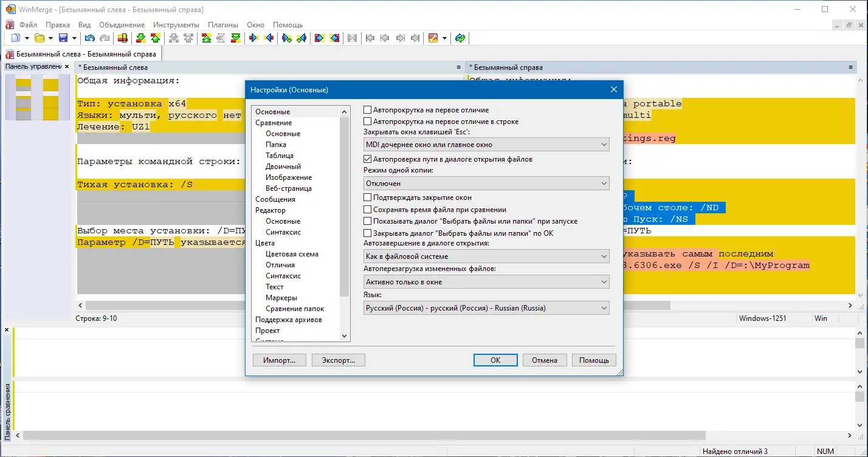Expand the Save toolbar dropdown arrow
The width and height of the screenshot is (868, 457).
(x=74, y=38)
